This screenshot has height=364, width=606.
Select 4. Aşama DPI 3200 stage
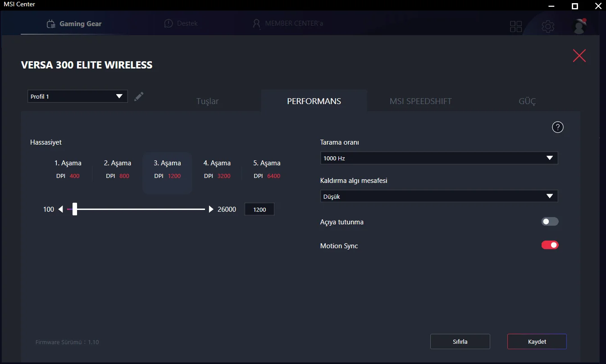[217, 169]
